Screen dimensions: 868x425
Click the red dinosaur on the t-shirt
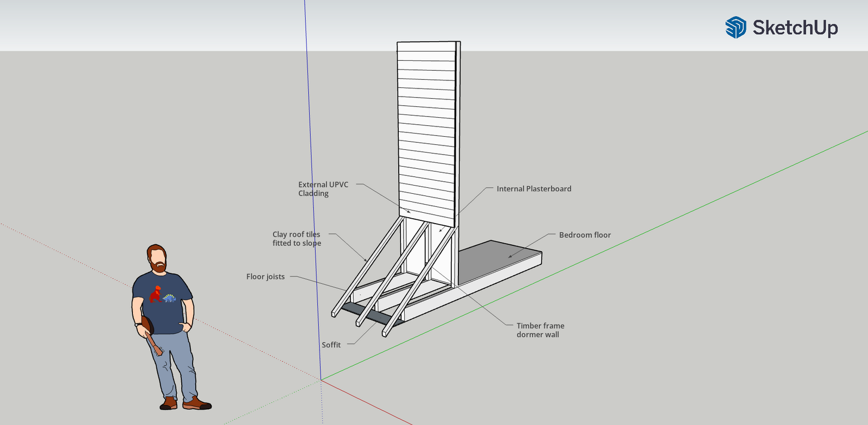pos(156,294)
